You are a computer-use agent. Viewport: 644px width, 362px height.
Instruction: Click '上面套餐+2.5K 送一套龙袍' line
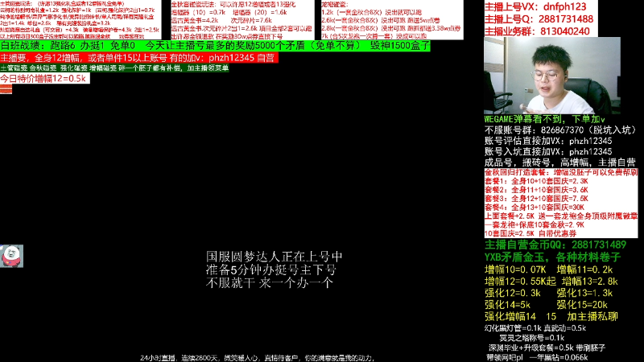[561, 216]
